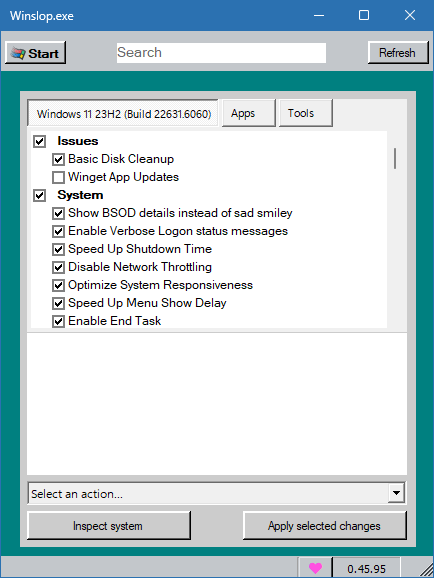
Task: Uncheck Enable Verbose Logon status messages
Action: 58,231
